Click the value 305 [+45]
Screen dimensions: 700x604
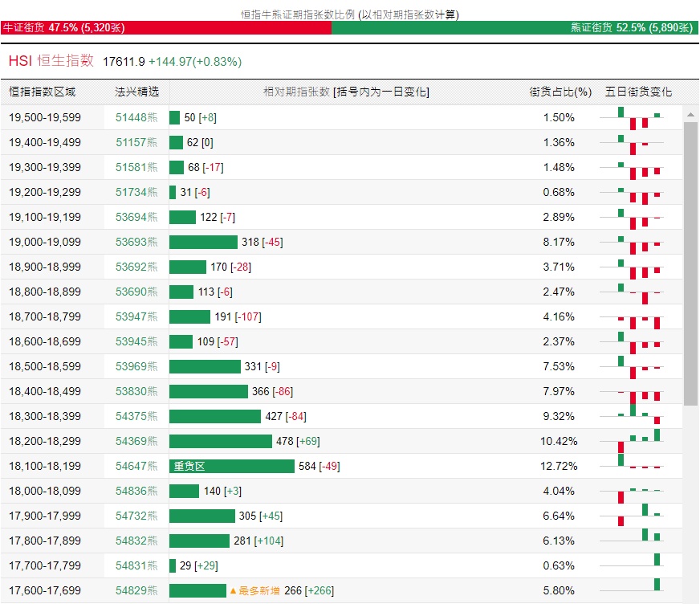(261, 516)
